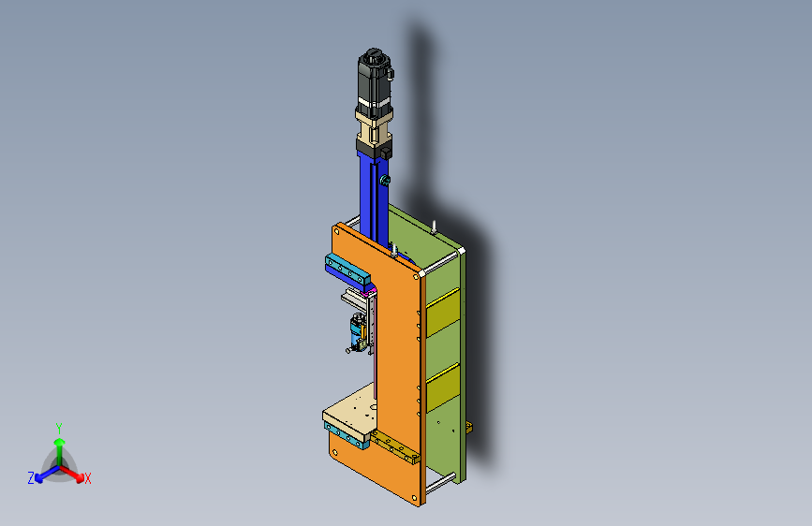The image size is (812, 526).
Task: Click the green Y axis of the triad
Action: [x=59, y=450]
